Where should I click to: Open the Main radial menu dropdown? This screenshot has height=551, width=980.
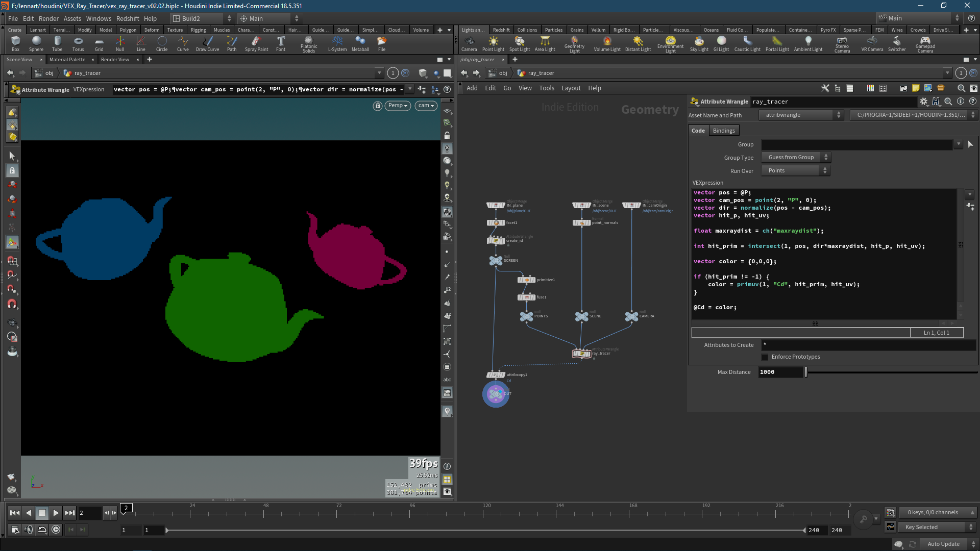tap(268, 18)
